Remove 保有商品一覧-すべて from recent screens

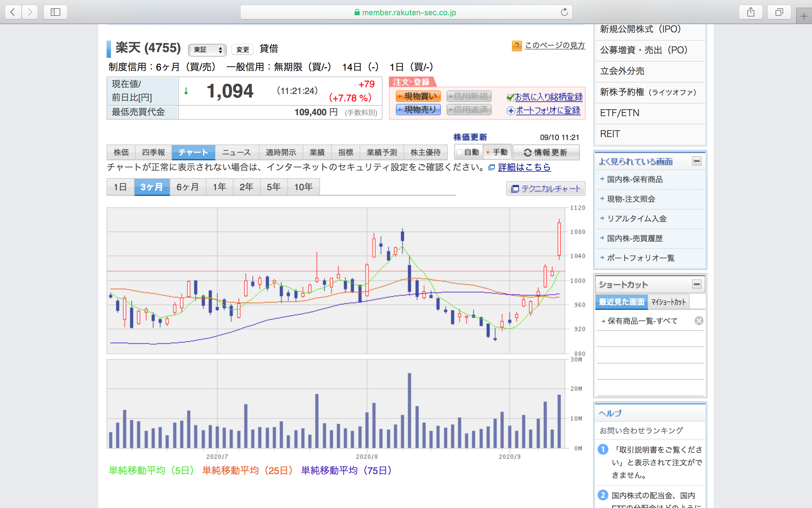[699, 321]
